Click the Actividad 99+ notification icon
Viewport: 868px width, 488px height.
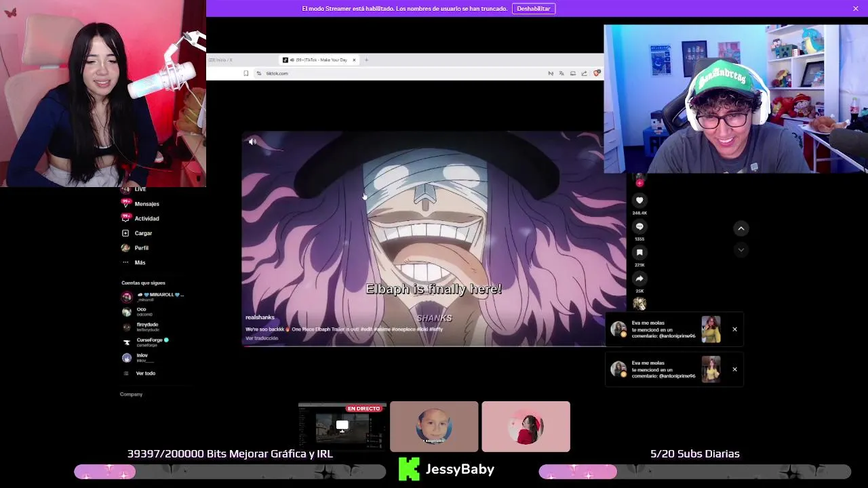point(125,218)
